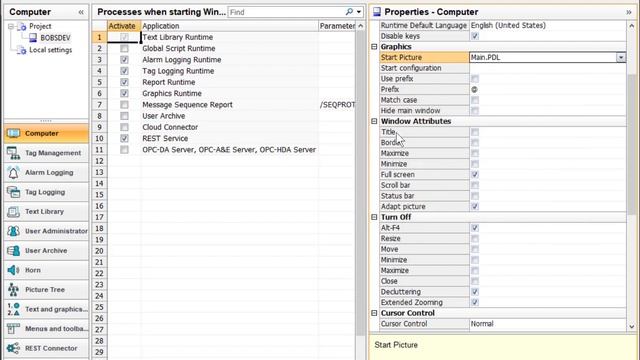Select the BOBSDEV tree item
The image size is (640, 360).
pos(55,38)
